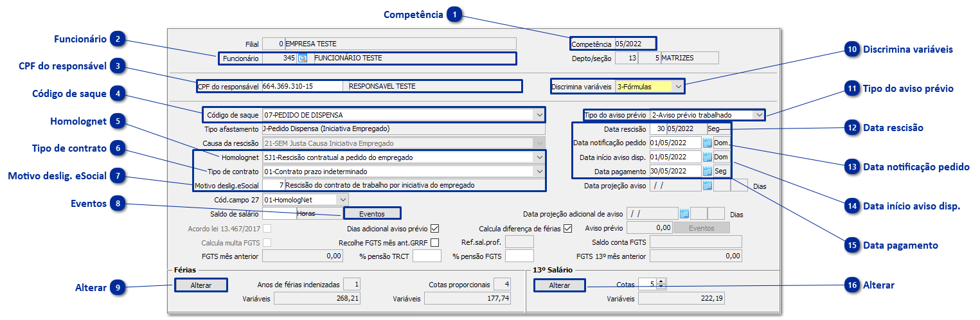Screen dimensions: 980x320
Task: Click the Anos de férias indenizadas field
Action: 352,284
